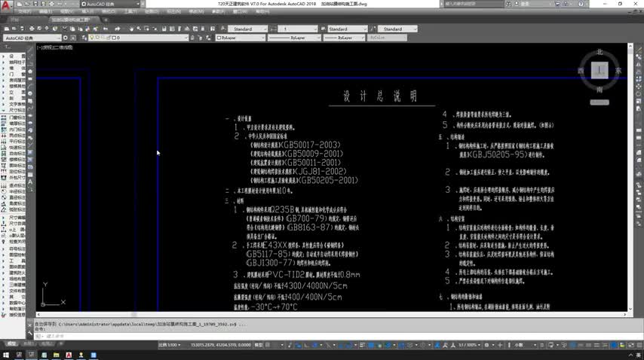Switch to the 模型 model tab at bottom left
This screenshot has height=360, width=644.
pos(11,343)
